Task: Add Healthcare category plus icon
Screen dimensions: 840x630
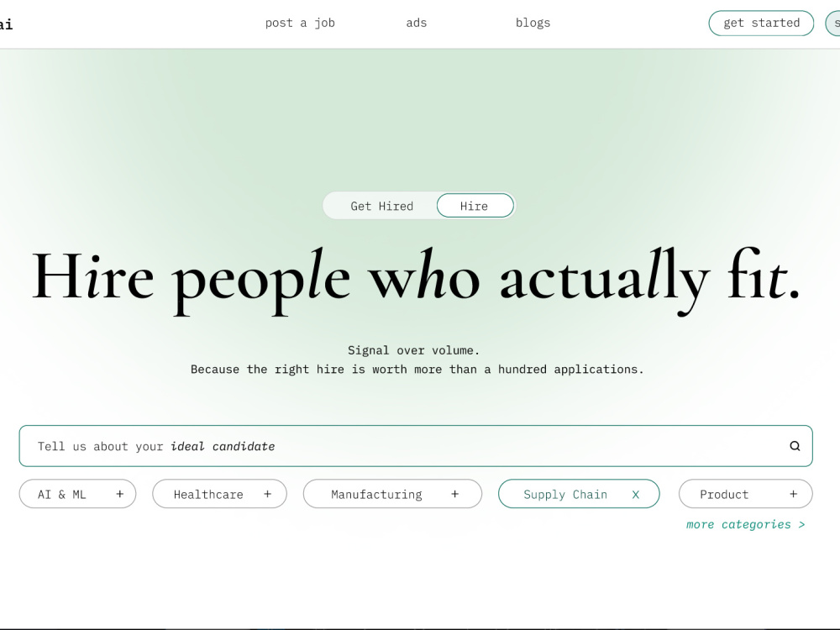Action: pos(267,494)
